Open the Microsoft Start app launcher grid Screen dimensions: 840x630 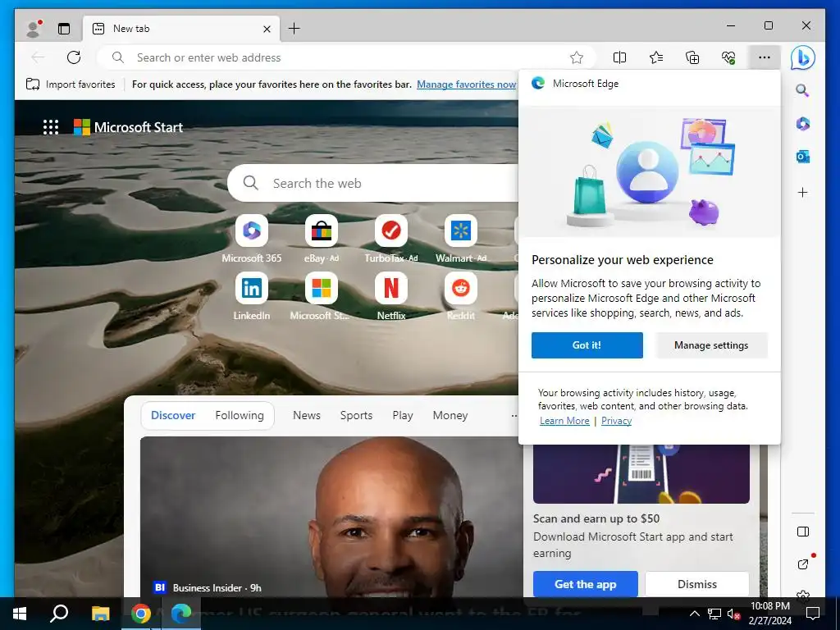point(51,127)
